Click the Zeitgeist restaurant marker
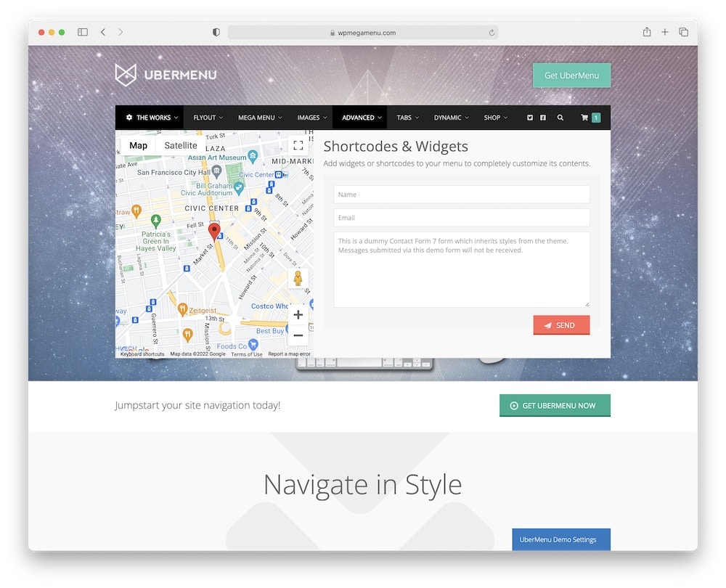The width and height of the screenshot is (726, 588). click(x=183, y=309)
